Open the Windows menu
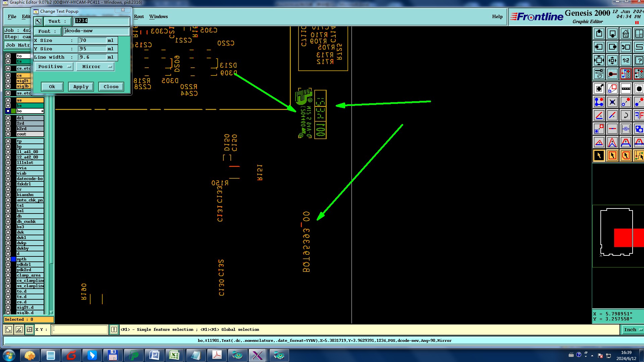The width and height of the screenshot is (644, 362). coord(158,16)
